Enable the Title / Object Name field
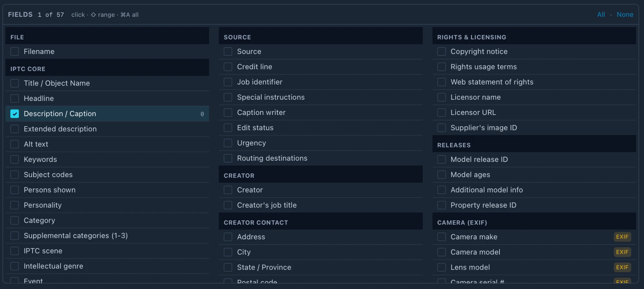644x289 pixels. point(14,83)
